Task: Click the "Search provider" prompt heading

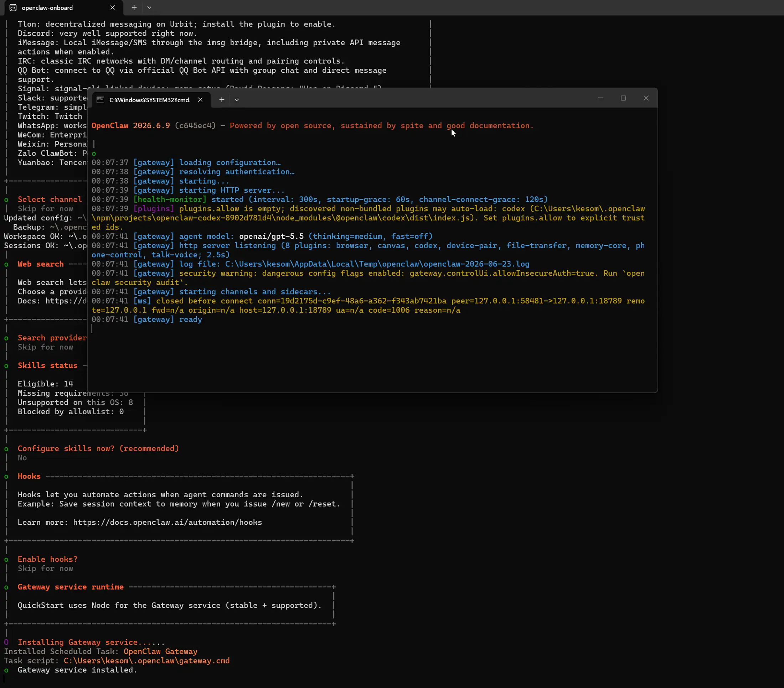Action: (x=52, y=338)
